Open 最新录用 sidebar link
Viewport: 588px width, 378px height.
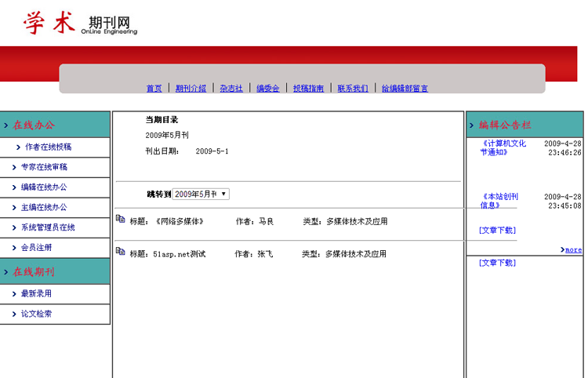(36, 293)
